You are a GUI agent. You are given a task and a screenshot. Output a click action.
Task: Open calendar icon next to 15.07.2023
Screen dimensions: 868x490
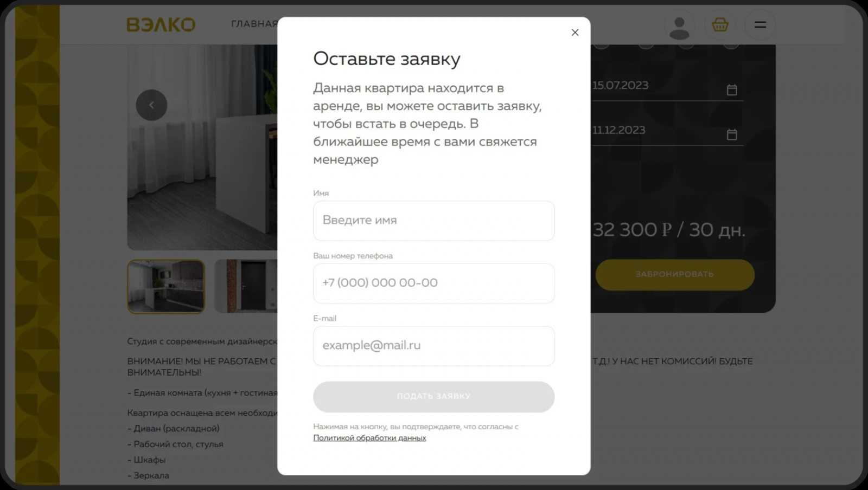[732, 89]
